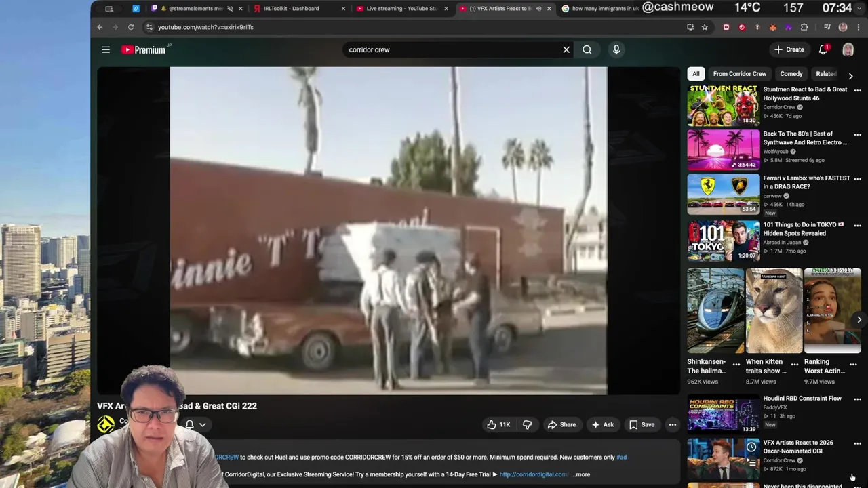The height and width of the screenshot is (488, 868).
Task: Like the video with thumbs up
Action: pyautogui.click(x=498, y=425)
